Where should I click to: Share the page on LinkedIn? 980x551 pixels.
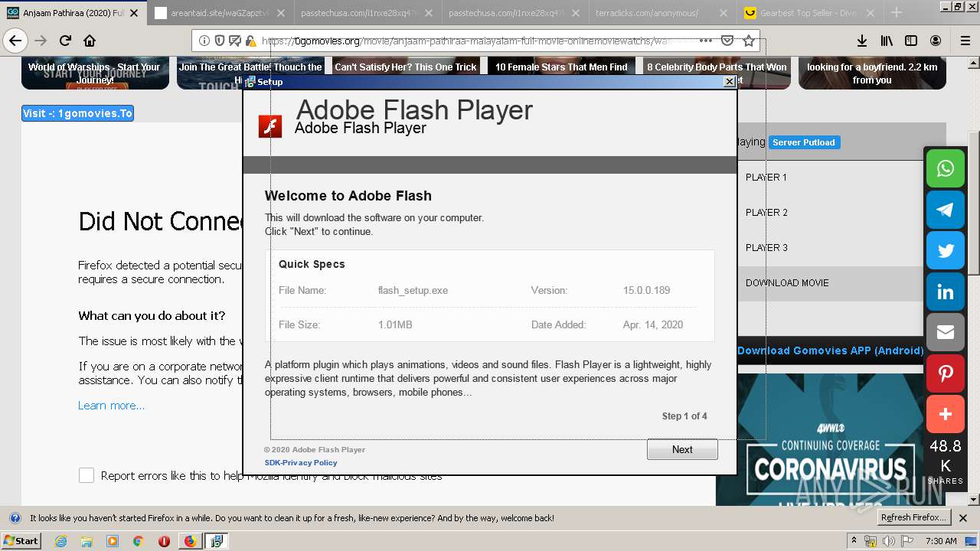point(946,292)
